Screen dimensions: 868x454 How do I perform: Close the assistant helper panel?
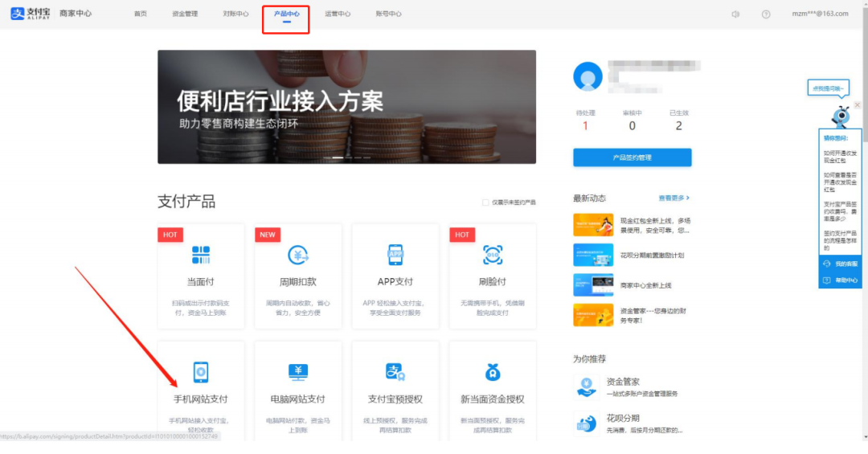(x=857, y=104)
